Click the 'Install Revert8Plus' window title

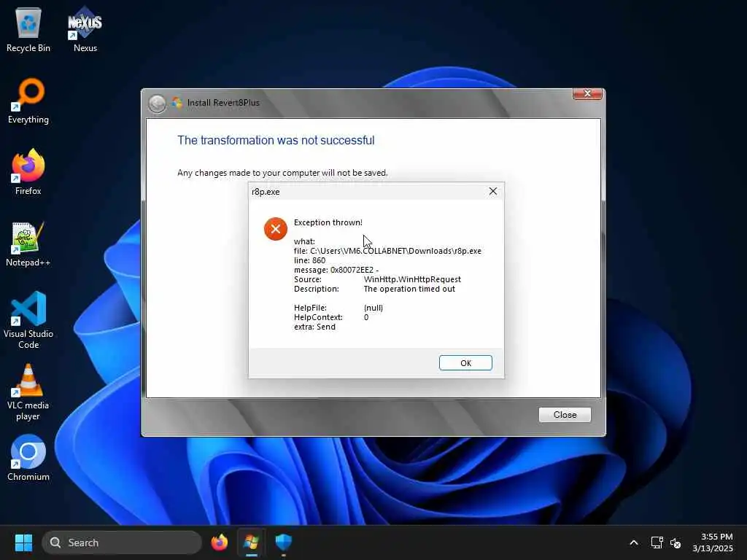(x=223, y=102)
